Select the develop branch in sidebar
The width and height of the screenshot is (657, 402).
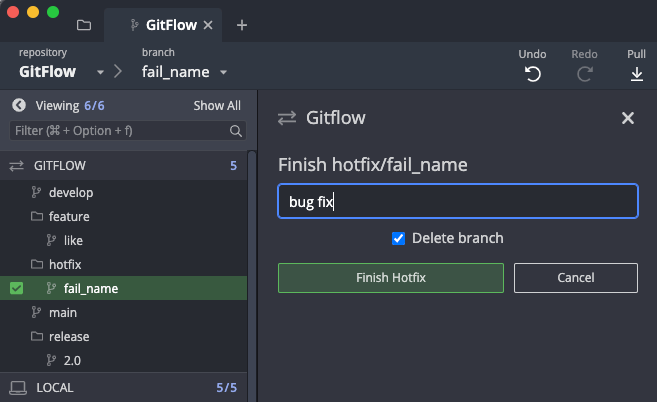tap(70, 192)
